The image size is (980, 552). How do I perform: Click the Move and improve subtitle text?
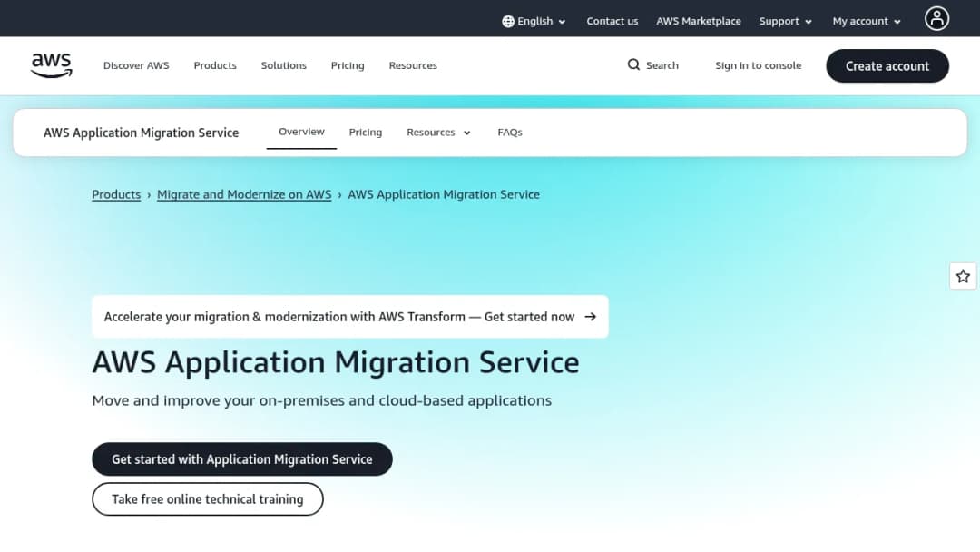322,400
